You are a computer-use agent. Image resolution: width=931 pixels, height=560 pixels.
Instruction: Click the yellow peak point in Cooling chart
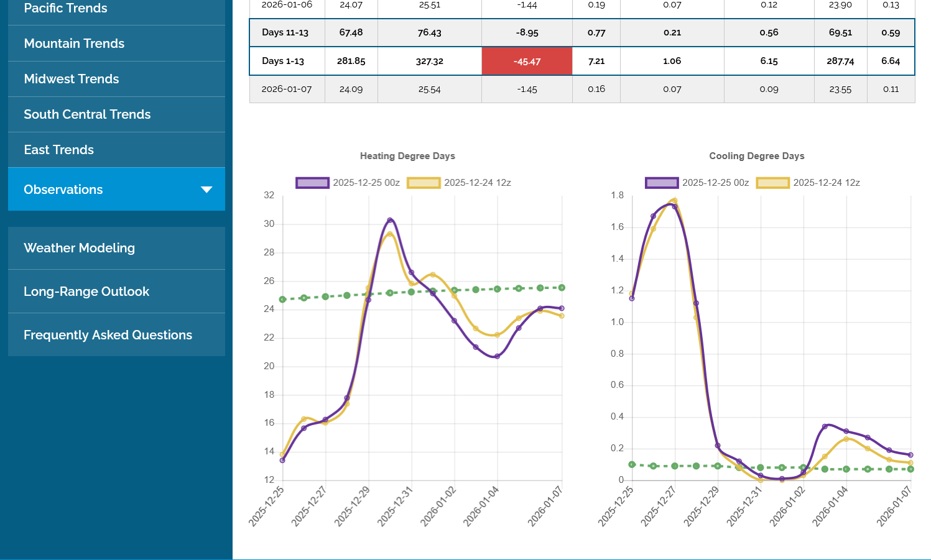tap(675, 201)
